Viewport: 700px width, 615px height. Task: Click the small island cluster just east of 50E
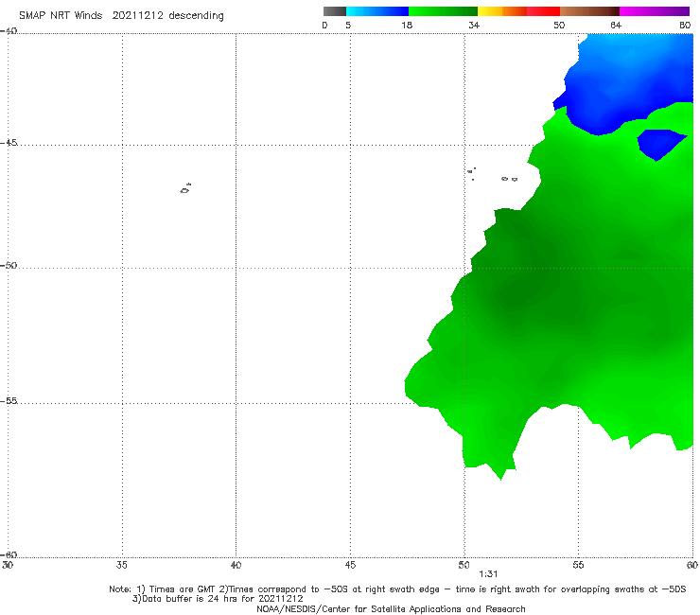tap(472, 174)
